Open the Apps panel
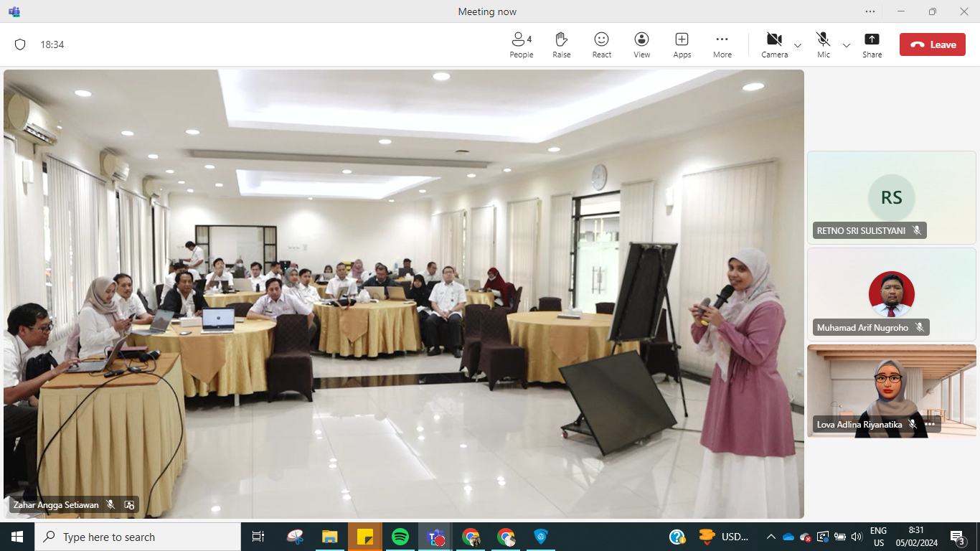 [682, 44]
